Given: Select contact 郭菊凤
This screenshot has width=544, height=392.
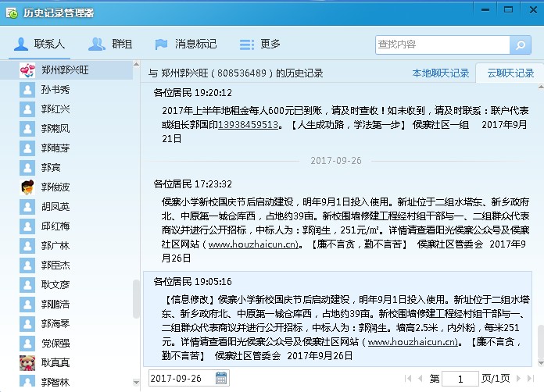Looking at the screenshot, I should click(x=66, y=129).
